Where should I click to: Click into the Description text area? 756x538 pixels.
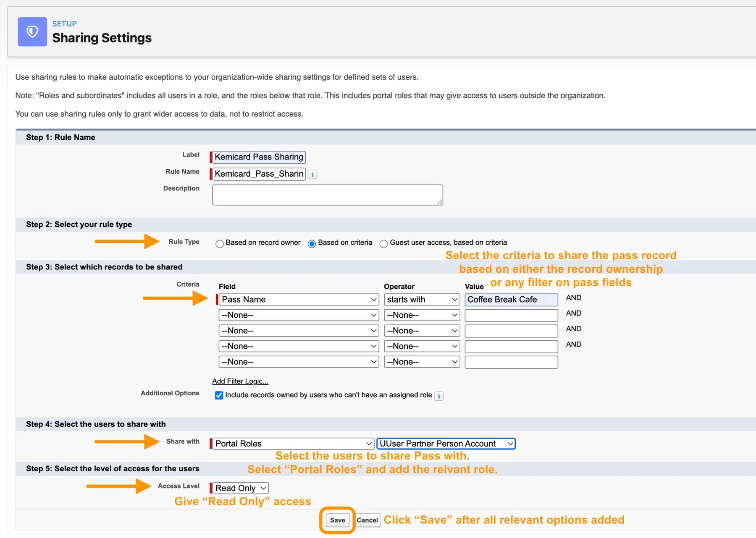pos(328,195)
